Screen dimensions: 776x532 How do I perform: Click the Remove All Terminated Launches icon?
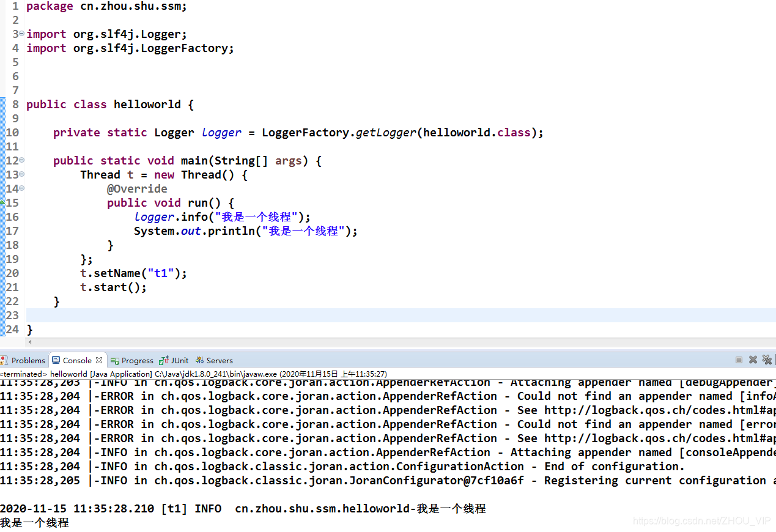pos(767,360)
